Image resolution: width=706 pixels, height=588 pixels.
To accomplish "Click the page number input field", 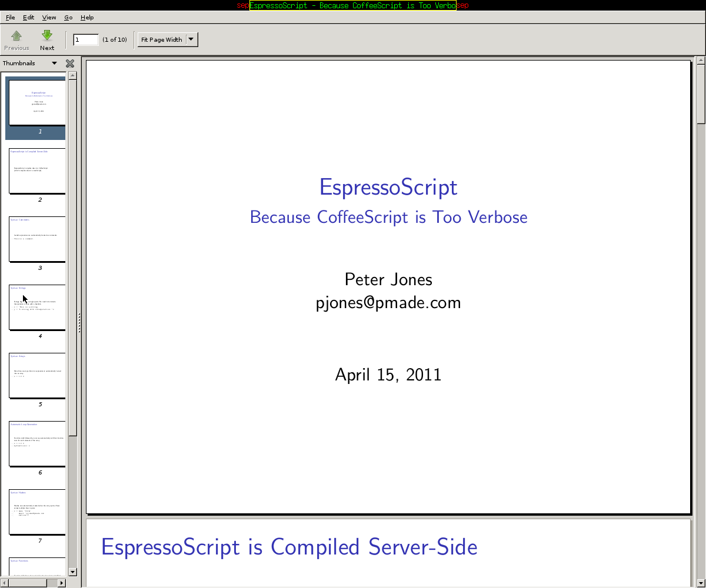I will point(85,39).
